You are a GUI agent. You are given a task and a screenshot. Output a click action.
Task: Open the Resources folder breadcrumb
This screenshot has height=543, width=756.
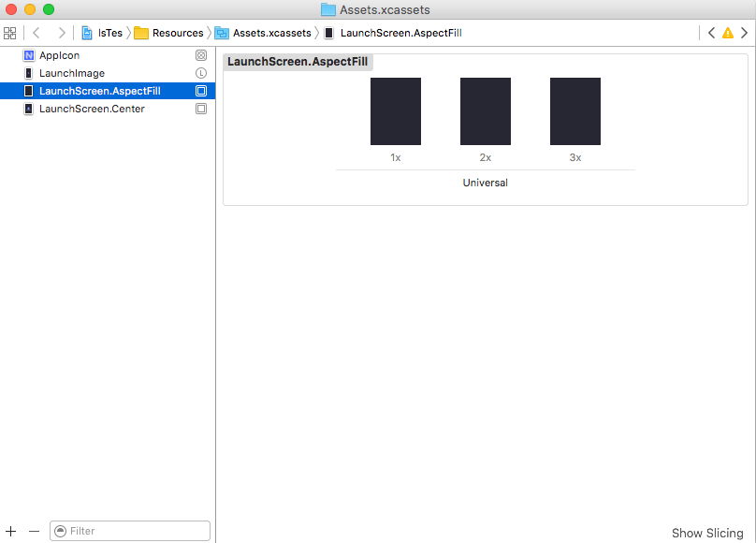point(168,33)
